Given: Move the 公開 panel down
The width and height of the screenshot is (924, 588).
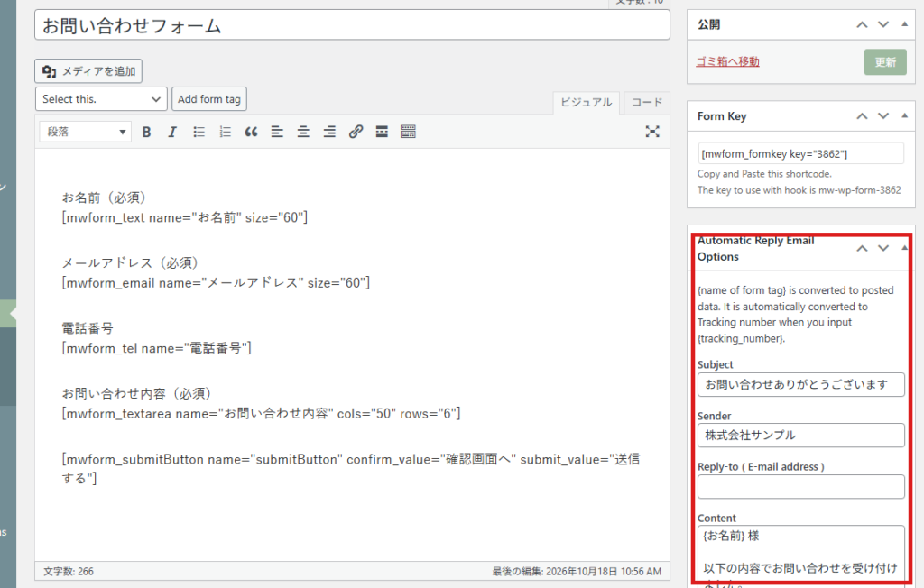Looking at the screenshot, I should (883, 24).
